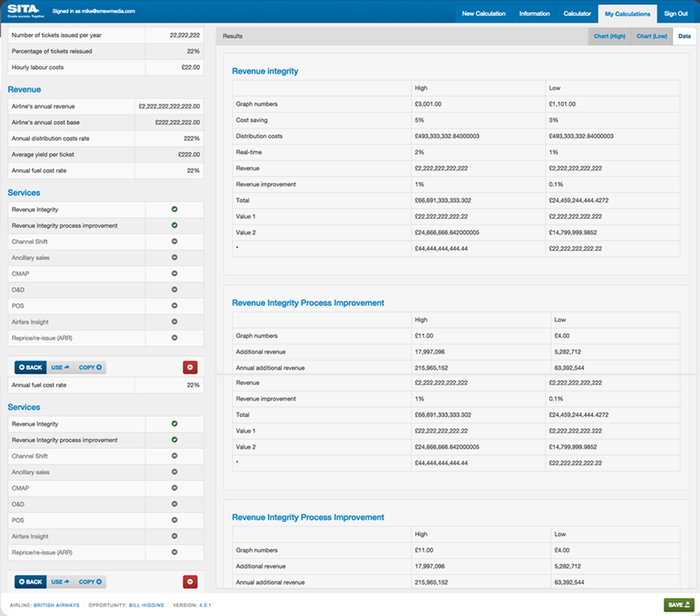
Task: Click the Hourly labour costs value field
Action: pos(172,67)
